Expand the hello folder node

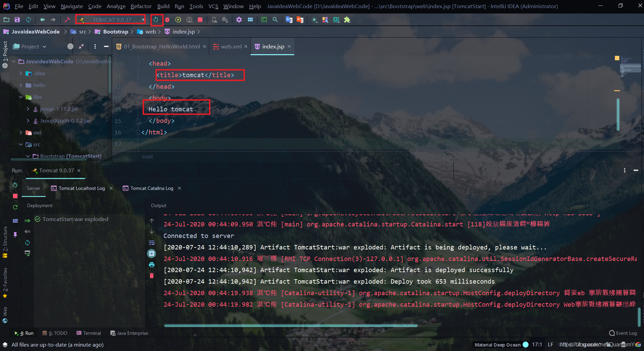click(x=21, y=85)
